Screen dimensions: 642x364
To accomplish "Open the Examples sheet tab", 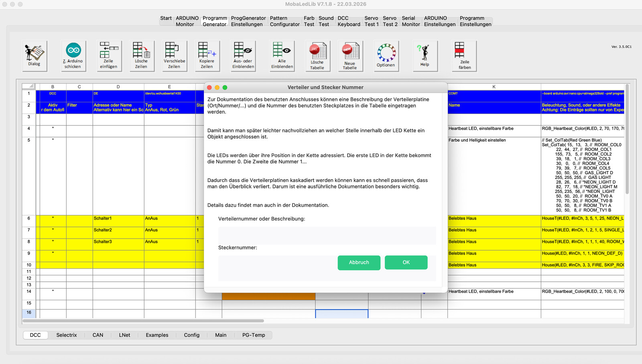I will coord(157,335).
